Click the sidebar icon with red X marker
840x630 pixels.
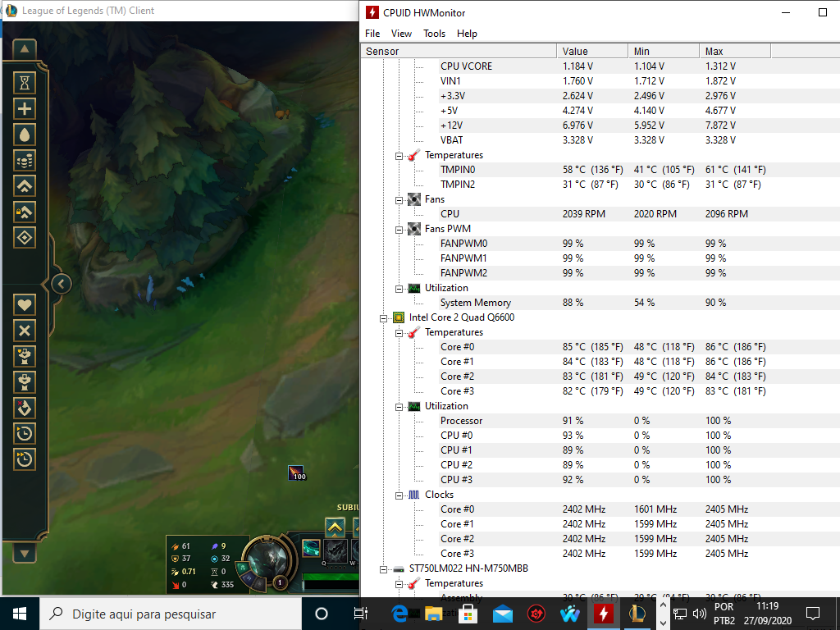[x=25, y=408]
